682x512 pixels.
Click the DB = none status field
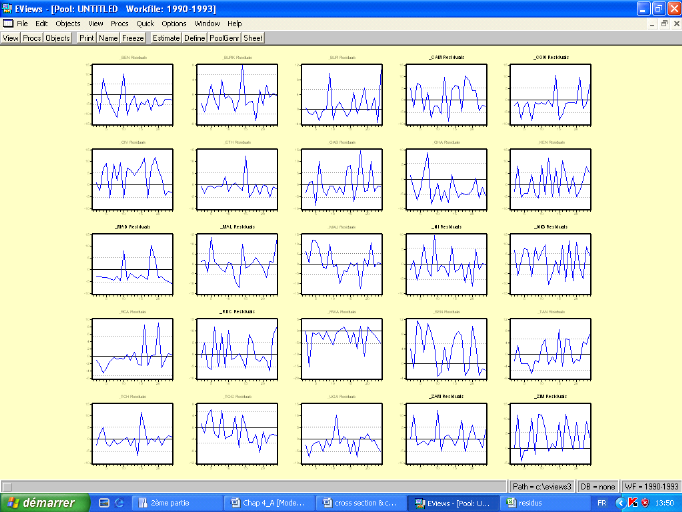click(600, 485)
